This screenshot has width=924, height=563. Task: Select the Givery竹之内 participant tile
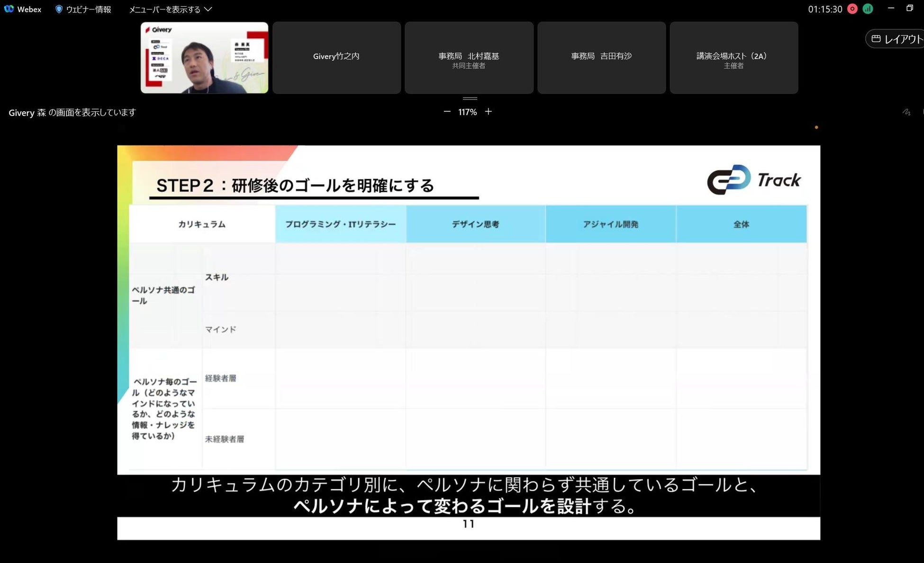tap(336, 58)
